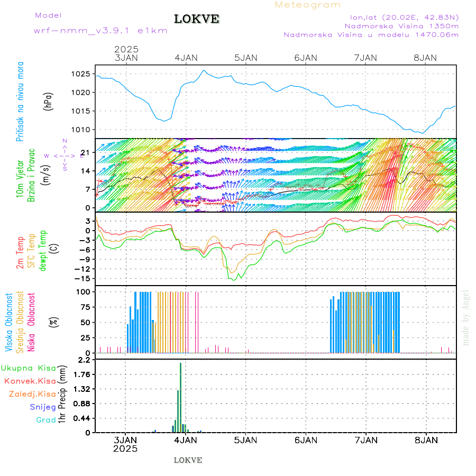
Task: Click 'Pritisak na nivou mora' axis title
Action: click(x=20, y=102)
